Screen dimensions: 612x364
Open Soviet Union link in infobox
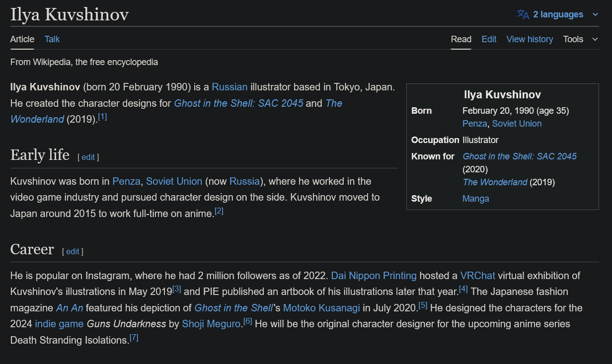pos(517,124)
